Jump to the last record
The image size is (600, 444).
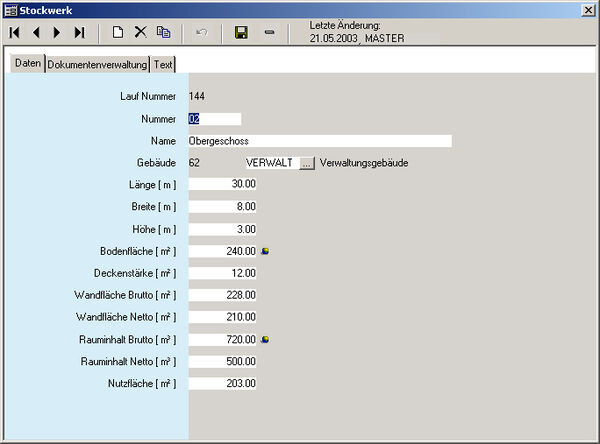pos(79,33)
